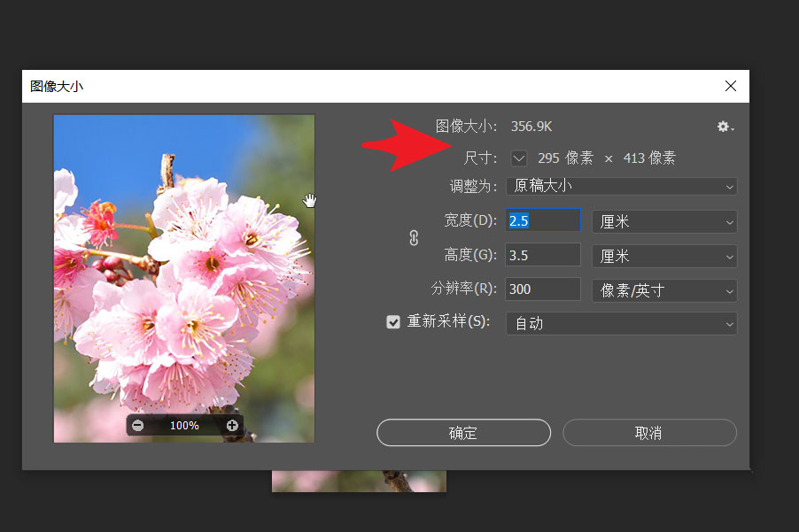Click the 确定 button

tap(463, 433)
